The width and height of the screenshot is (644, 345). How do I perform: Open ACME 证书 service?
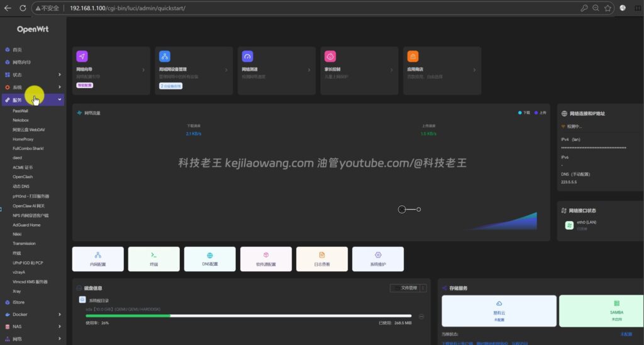point(23,167)
